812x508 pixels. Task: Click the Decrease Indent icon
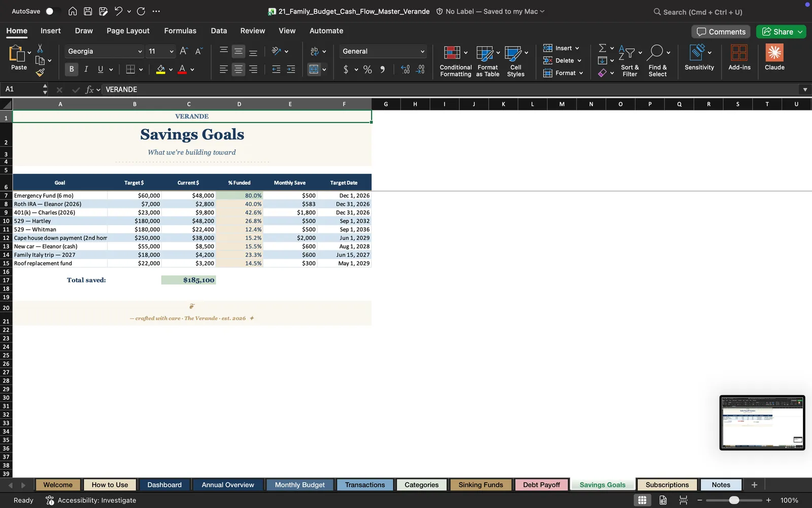tap(276, 70)
